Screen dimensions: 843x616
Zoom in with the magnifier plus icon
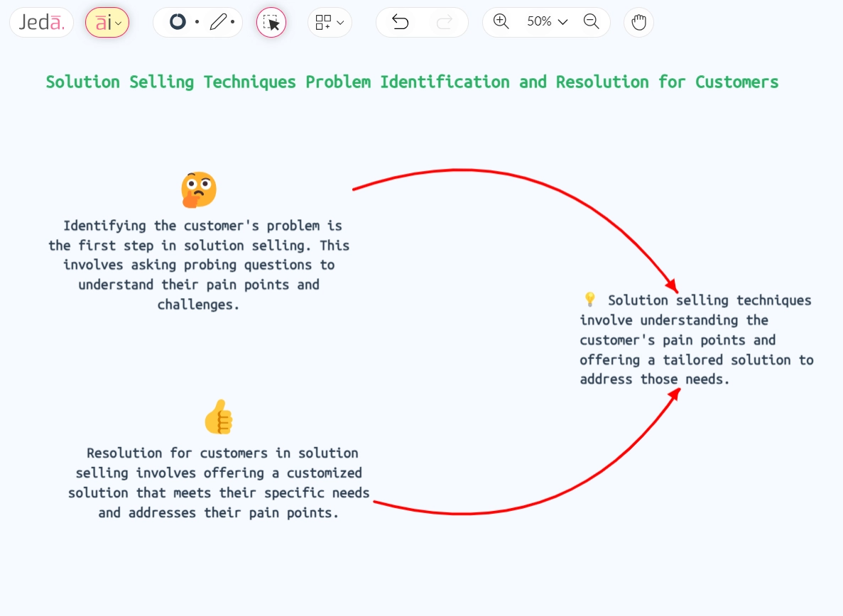pyautogui.click(x=500, y=21)
